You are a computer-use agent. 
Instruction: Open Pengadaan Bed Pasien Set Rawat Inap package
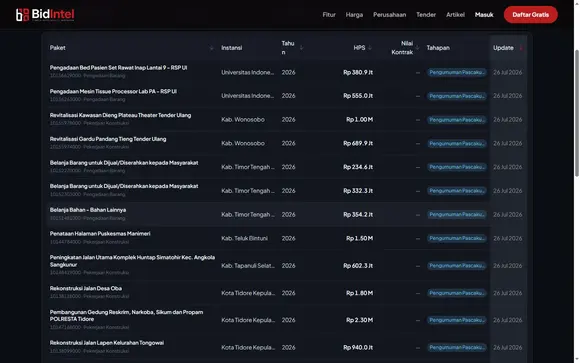click(x=118, y=68)
